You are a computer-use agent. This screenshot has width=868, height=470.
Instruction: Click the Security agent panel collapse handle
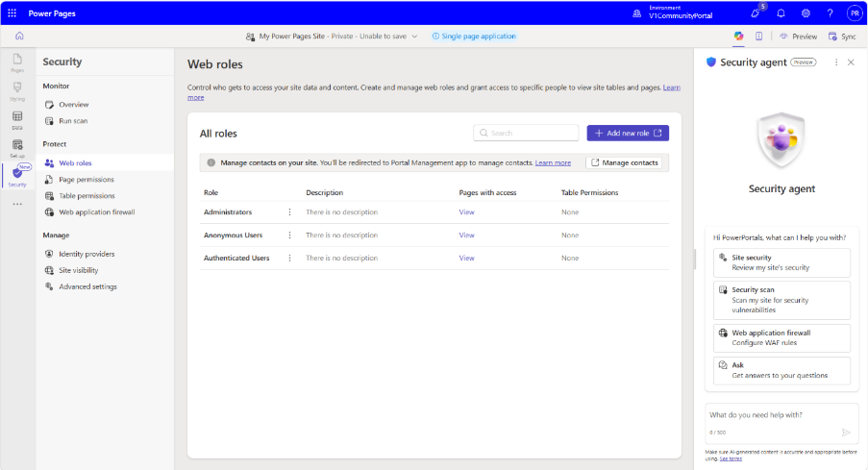pyautogui.click(x=695, y=259)
